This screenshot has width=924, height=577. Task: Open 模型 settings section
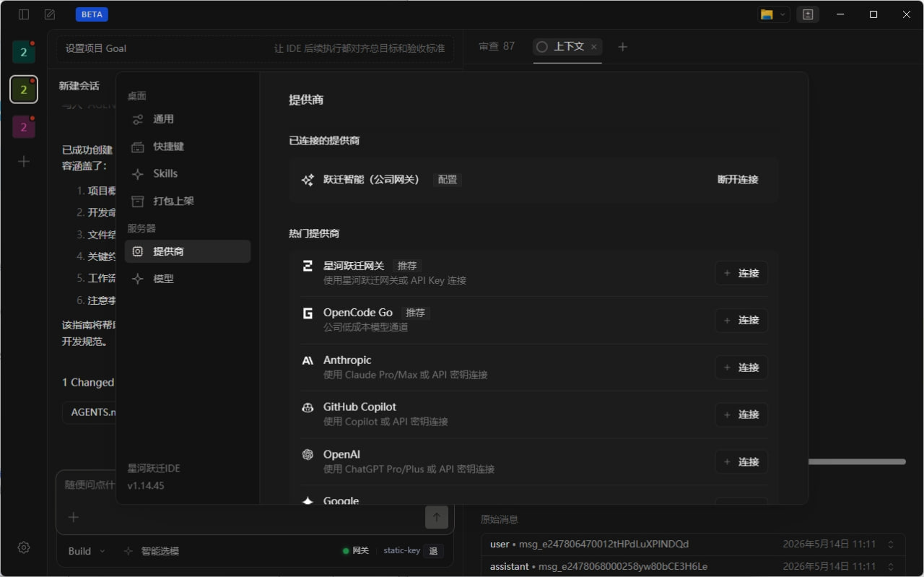(188, 279)
